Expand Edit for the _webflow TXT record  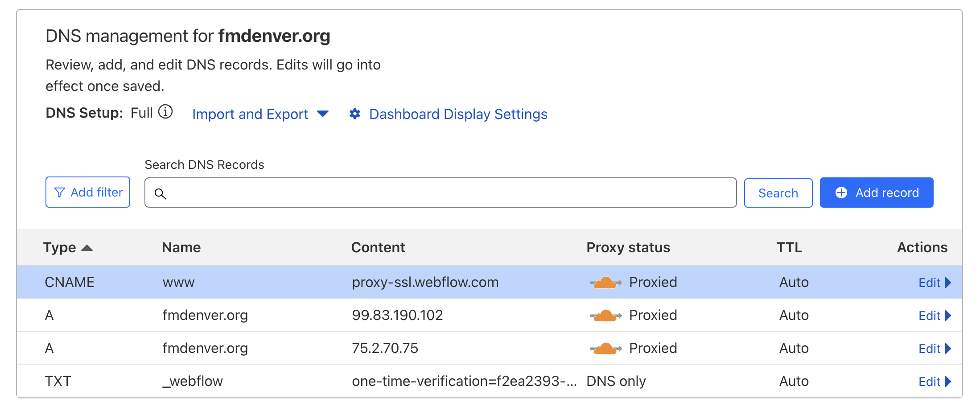[x=935, y=381]
